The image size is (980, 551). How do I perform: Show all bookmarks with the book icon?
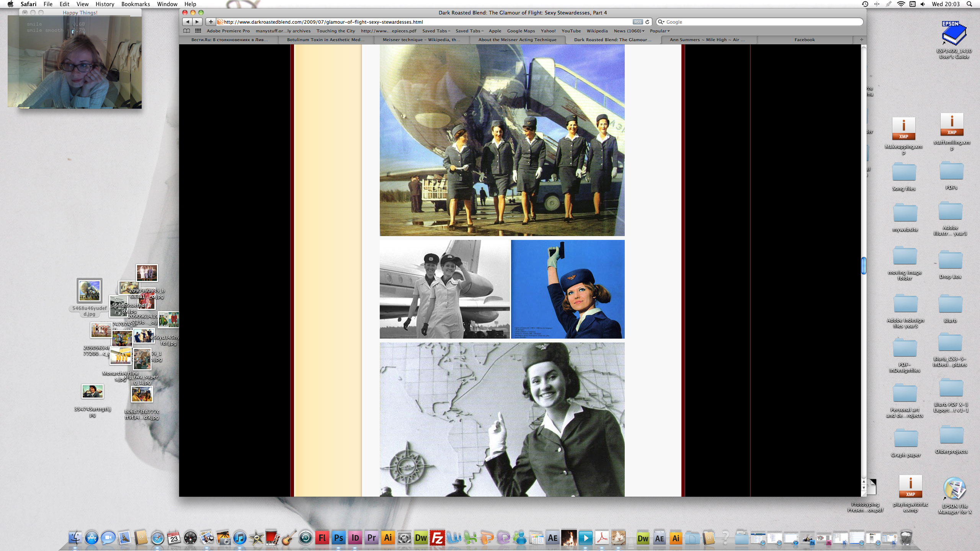186,31
